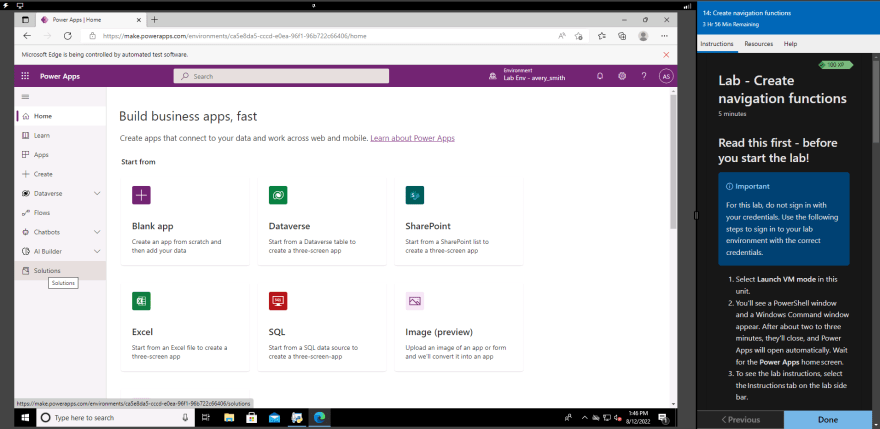Open the Power Apps app launcher waffle
The height and width of the screenshot is (429, 880).
25,76
